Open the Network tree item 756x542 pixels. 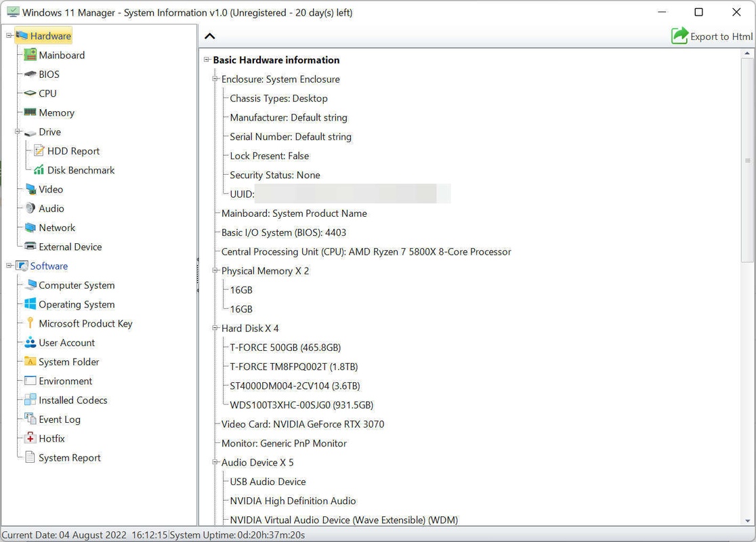[x=57, y=228]
